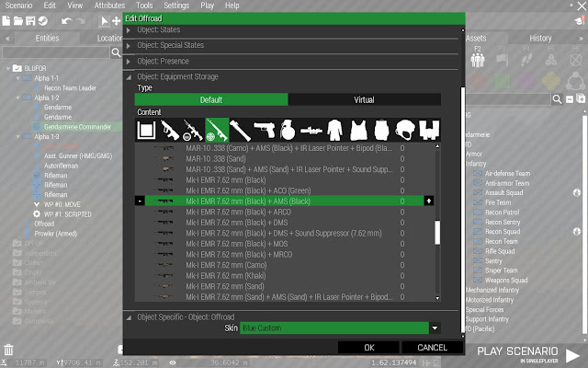This screenshot has width=588, height=368.
Task: Select the launcher content filter icon
Action: click(240, 130)
